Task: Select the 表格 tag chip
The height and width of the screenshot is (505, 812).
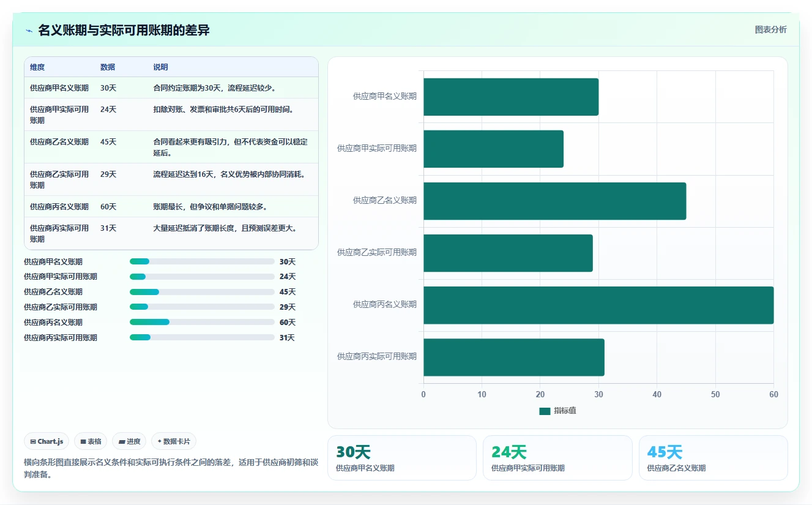Action: pyautogui.click(x=91, y=441)
